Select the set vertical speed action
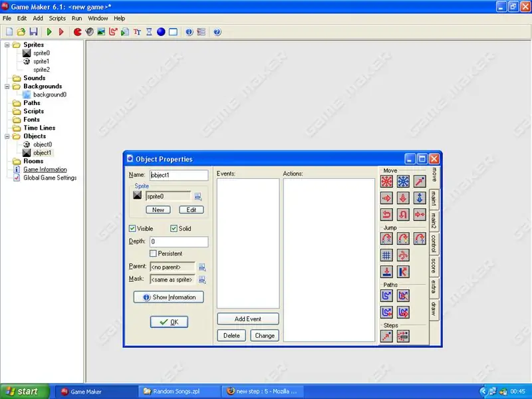532x399 pixels. click(x=403, y=198)
